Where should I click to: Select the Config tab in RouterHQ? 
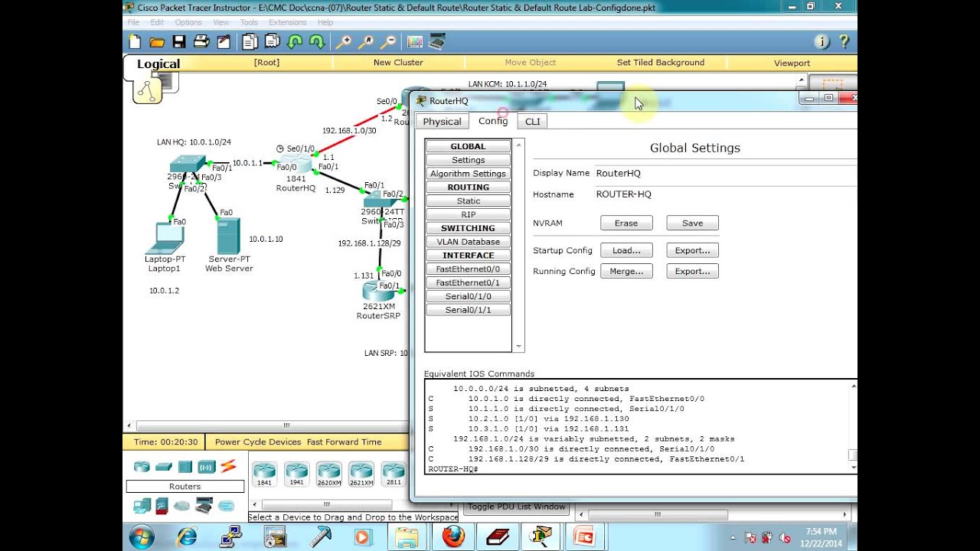[493, 121]
